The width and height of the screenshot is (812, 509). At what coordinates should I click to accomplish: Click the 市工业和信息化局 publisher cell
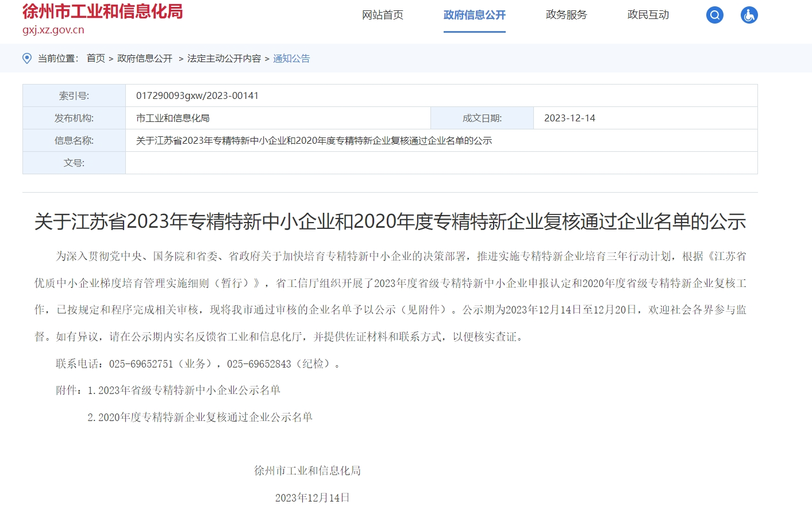pyautogui.click(x=173, y=118)
